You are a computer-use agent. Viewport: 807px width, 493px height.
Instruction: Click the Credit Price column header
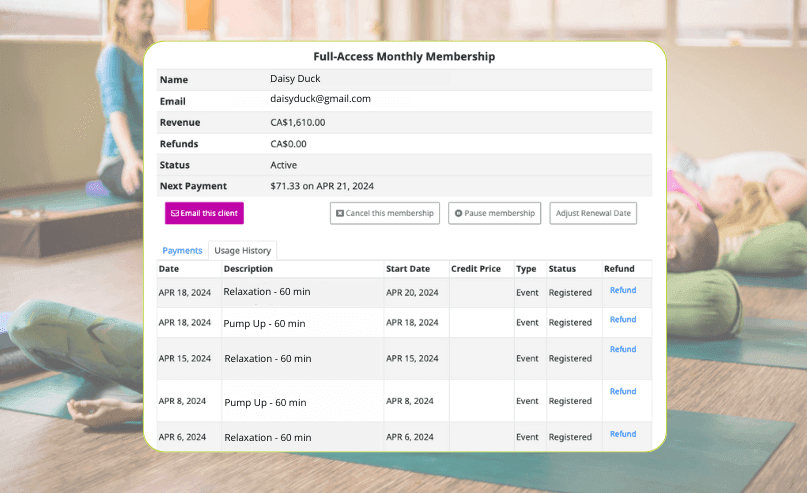476,269
